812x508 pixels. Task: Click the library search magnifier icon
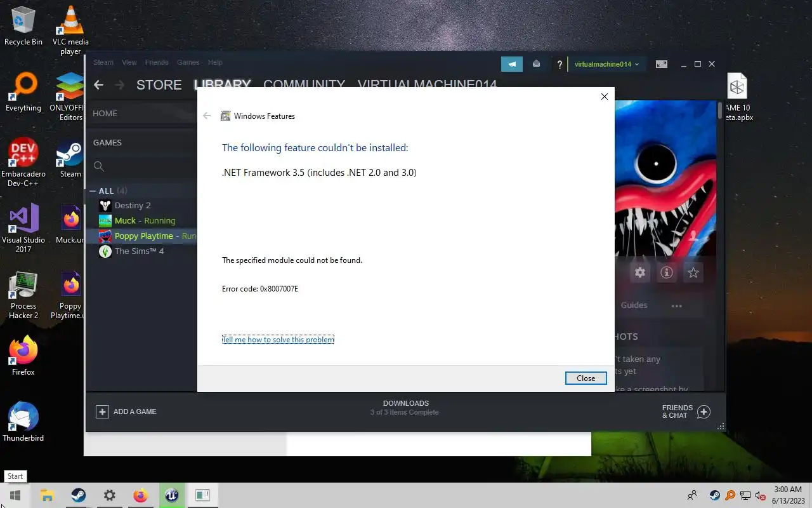pyautogui.click(x=99, y=166)
